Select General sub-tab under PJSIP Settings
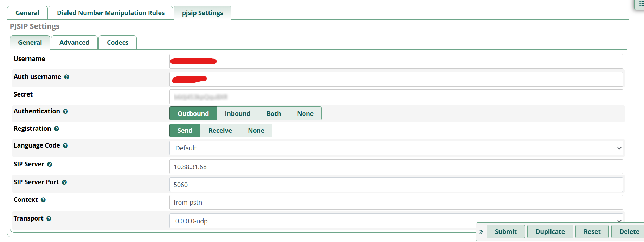The width and height of the screenshot is (644, 242). tap(30, 42)
